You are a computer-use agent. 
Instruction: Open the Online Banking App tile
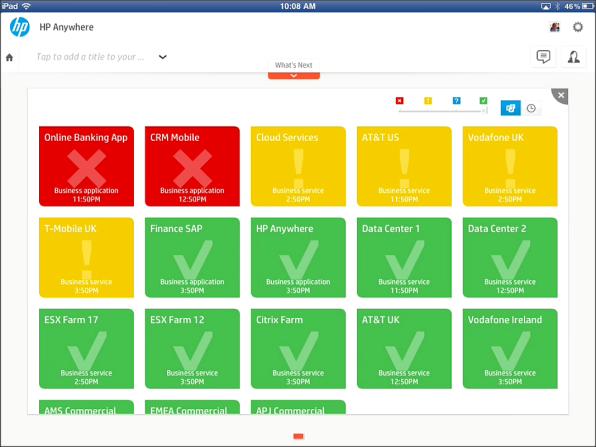coord(86,166)
